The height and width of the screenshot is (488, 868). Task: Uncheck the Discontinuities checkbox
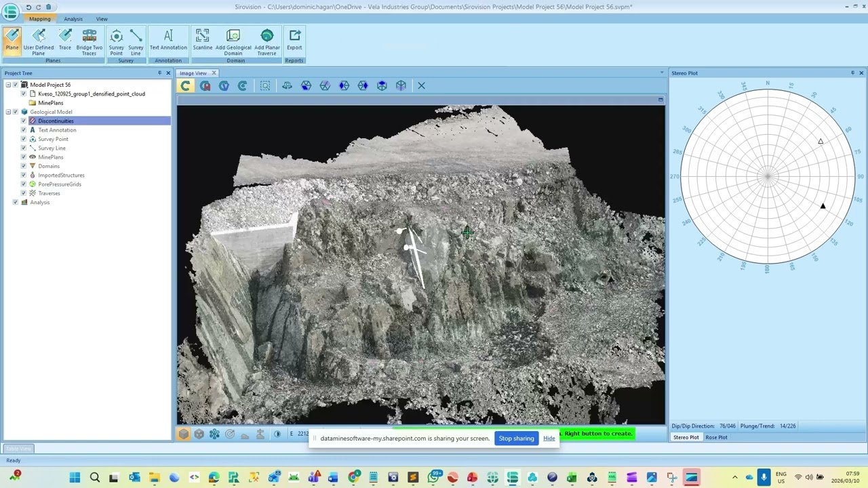24,121
